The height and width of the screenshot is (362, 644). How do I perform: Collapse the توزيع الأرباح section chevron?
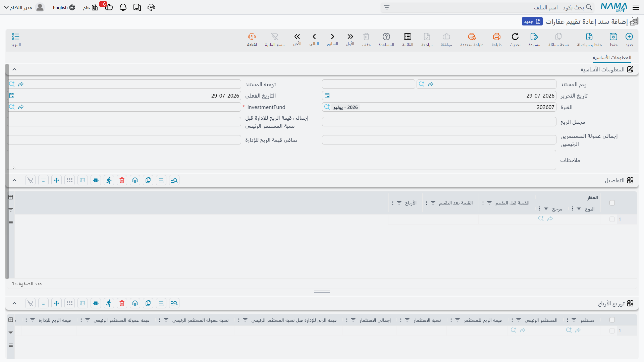(x=14, y=303)
